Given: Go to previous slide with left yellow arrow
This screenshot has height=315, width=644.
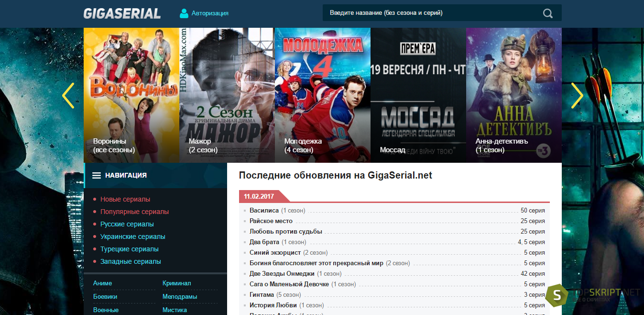Looking at the screenshot, I should coord(68,95).
